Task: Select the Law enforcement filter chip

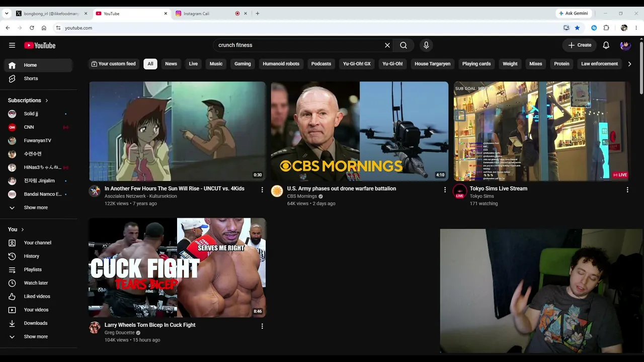Action: [599, 64]
